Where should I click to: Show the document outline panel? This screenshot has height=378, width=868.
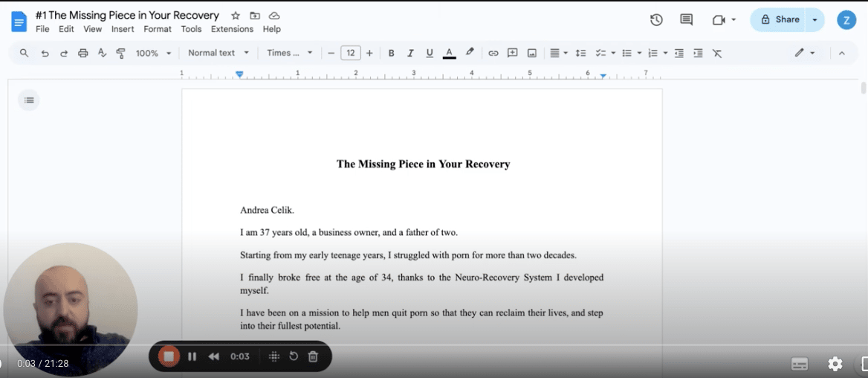(28, 100)
